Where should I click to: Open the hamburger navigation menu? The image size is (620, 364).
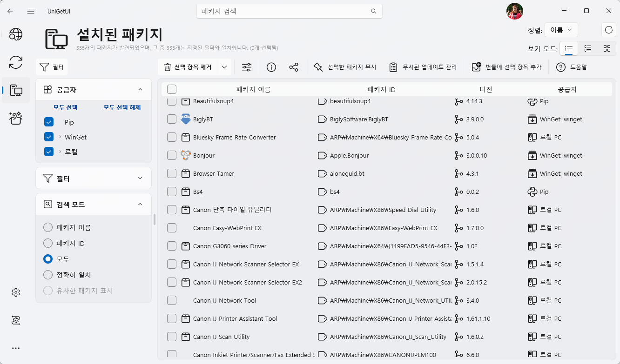[x=31, y=11]
